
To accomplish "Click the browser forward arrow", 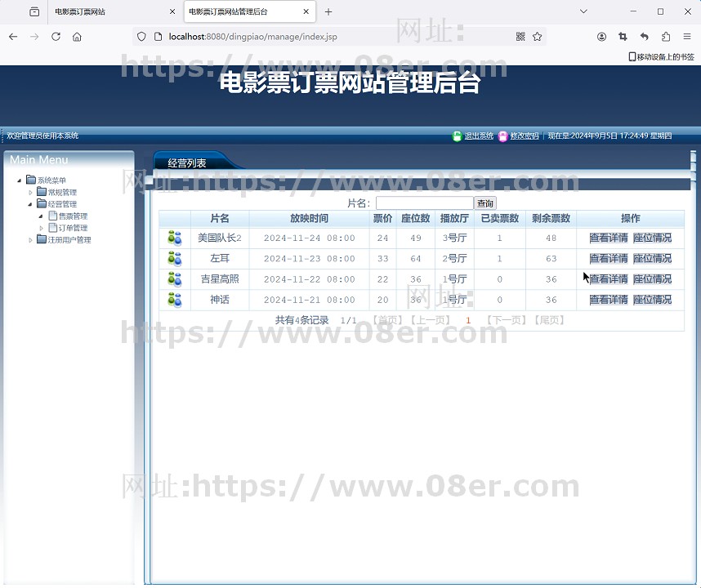I will pyautogui.click(x=34, y=37).
